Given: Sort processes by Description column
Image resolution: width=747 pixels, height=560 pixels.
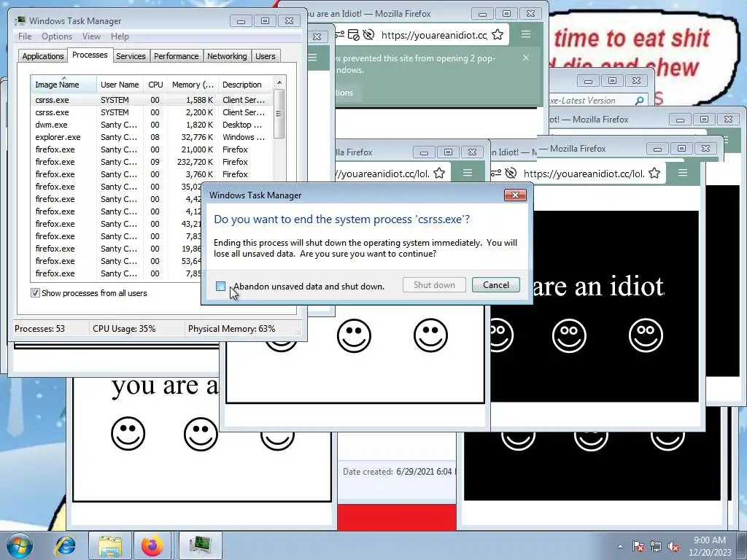Looking at the screenshot, I should tap(247, 85).
